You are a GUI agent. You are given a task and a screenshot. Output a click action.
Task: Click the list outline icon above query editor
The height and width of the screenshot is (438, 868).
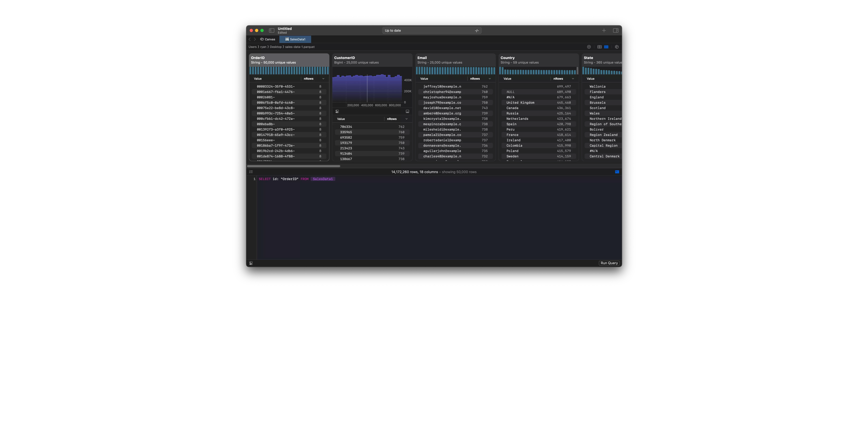coord(251,172)
